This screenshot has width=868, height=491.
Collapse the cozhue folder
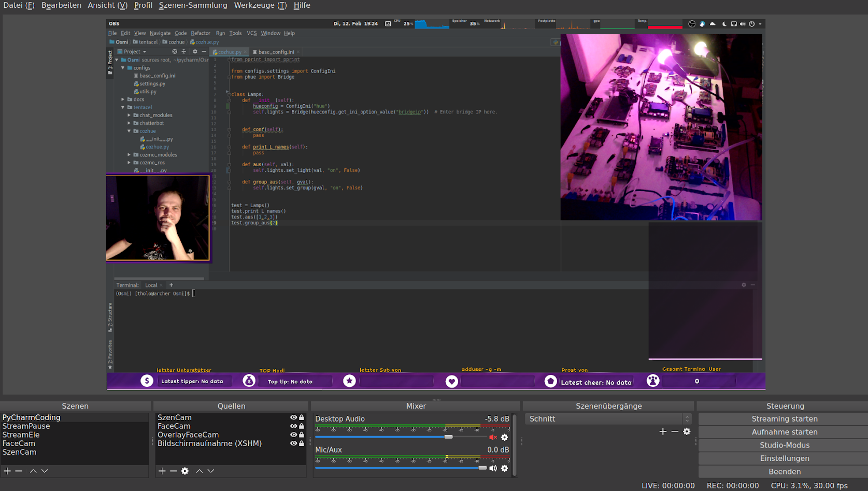tap(129, 131)
